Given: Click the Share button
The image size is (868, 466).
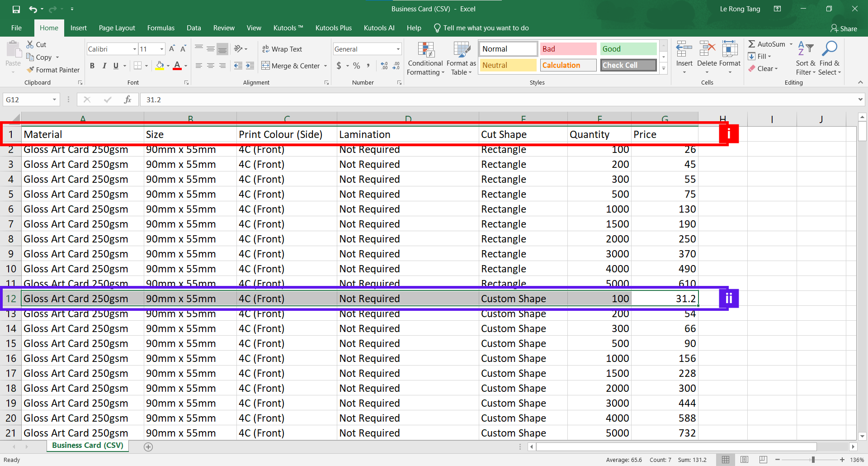Looking at the screenshot, I should coord(844,29).
